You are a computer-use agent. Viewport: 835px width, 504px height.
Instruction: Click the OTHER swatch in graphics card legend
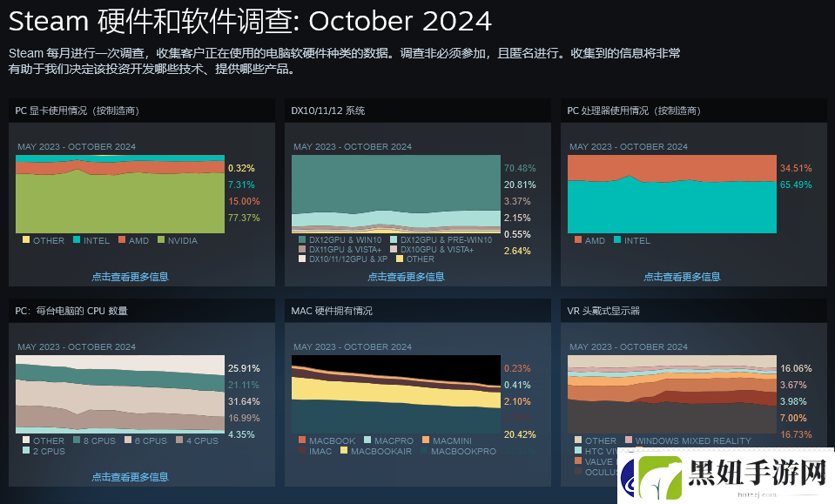[x=26, y=239]
